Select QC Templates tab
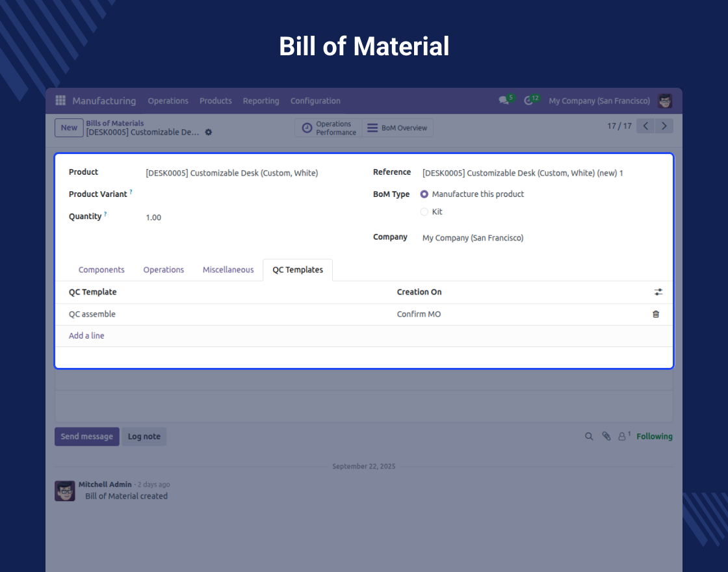 (298, 270)
